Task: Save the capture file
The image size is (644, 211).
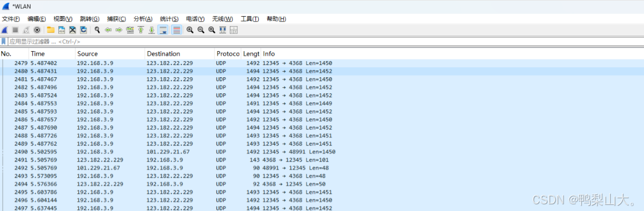Action: pyautogui.click(x=62, y=30)
